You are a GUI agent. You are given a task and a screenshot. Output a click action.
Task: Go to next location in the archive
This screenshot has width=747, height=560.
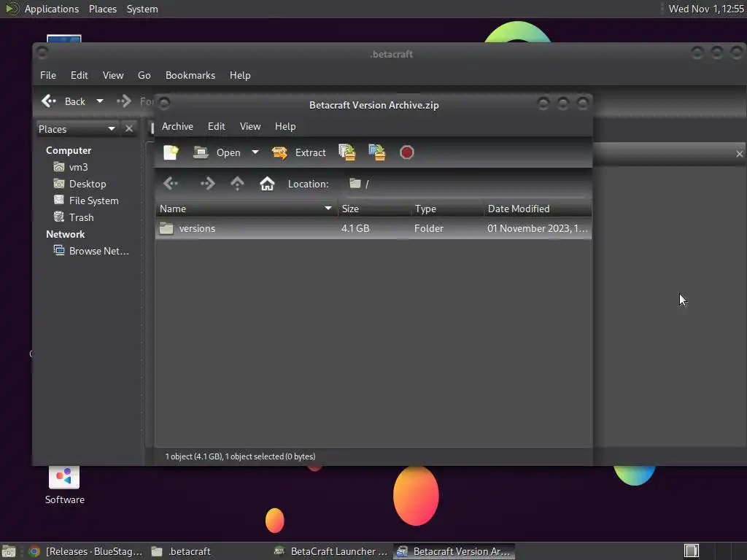pyautogui.click(x=207, y=183)
